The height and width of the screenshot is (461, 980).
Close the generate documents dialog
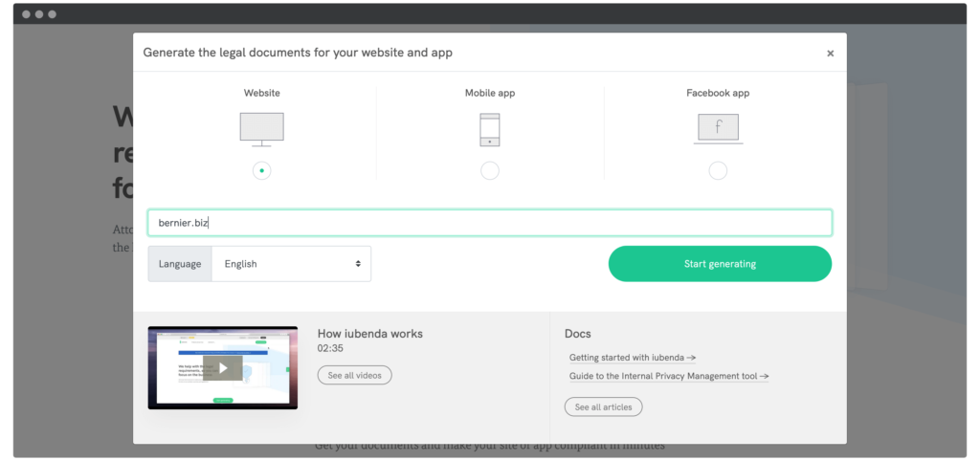pos(830,54)
